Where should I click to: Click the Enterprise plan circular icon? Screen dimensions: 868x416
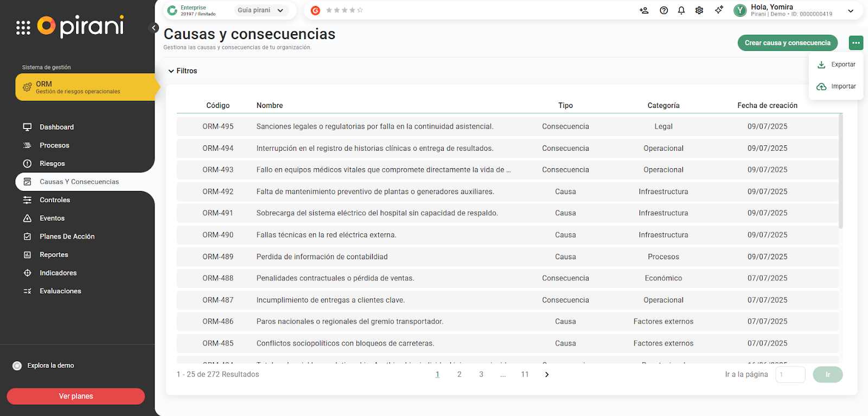[x=173, y=10]
